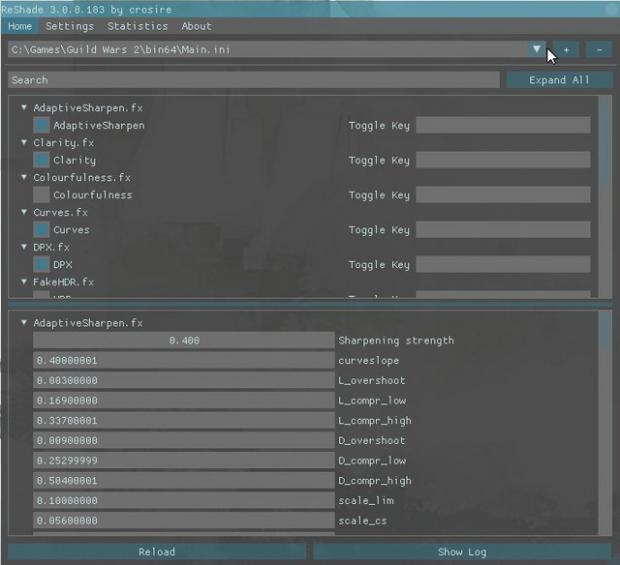Click the minus button to remove preset
Screen dimensions: 620x565
click(x=598, y=49)
